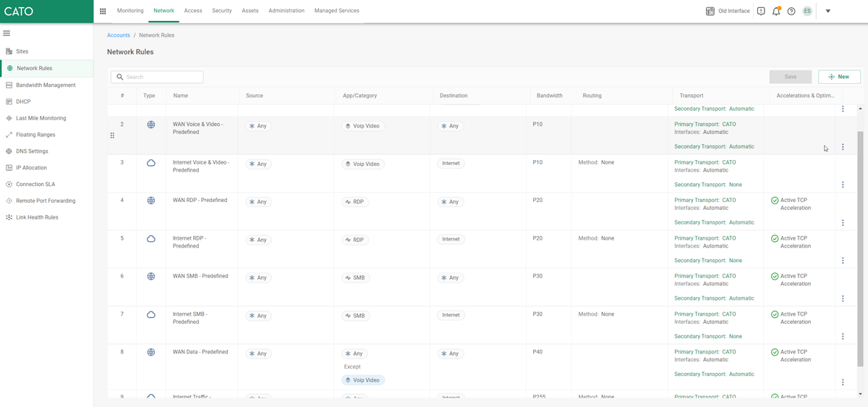Click the Last Mile Monitoring icon
Screen dimensions: 868x407
pos(9,118)
